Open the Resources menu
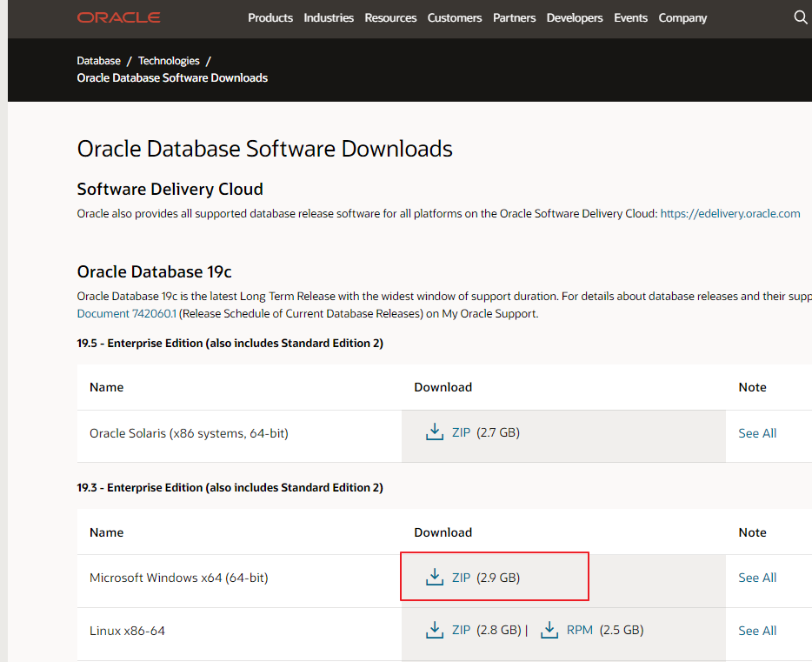 coord(390,17)
